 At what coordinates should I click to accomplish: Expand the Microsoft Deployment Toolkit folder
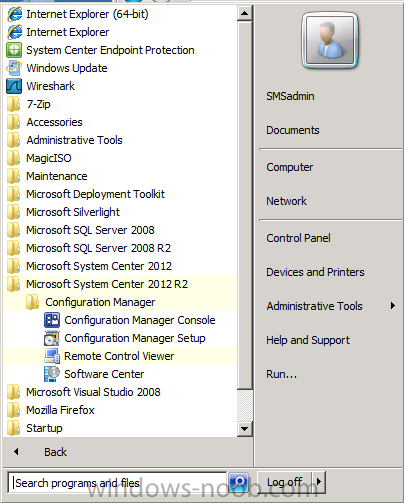pyautogui.click(x=120, y=194)
